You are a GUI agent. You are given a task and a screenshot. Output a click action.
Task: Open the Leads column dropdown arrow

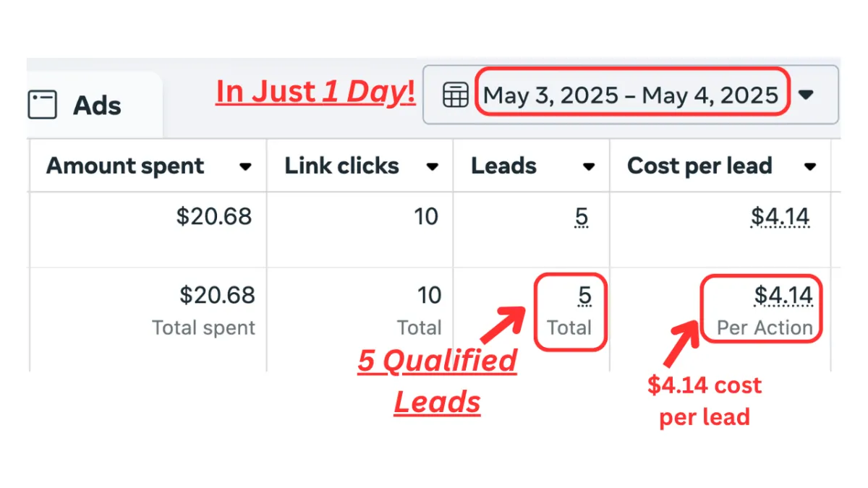pos(589,167)
